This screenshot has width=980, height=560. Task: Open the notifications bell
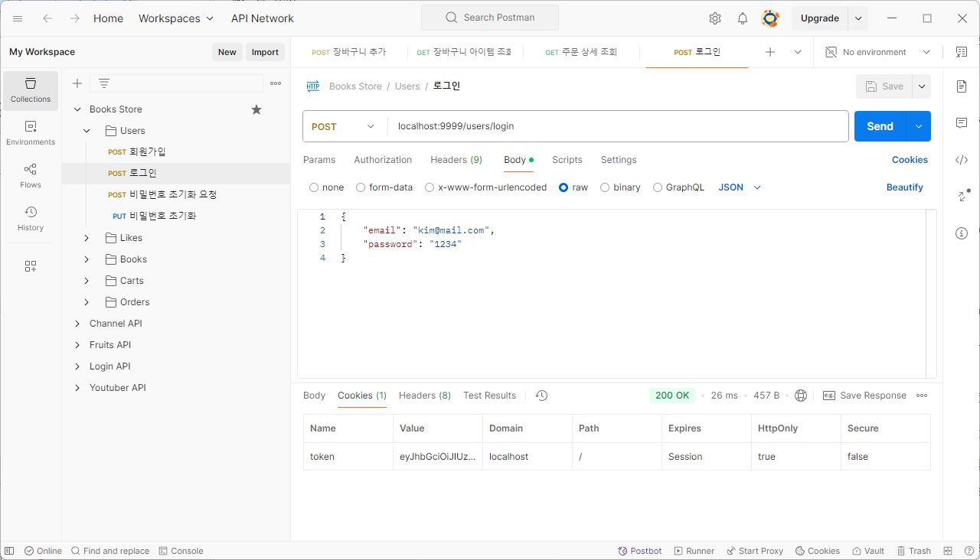[743, 18]
